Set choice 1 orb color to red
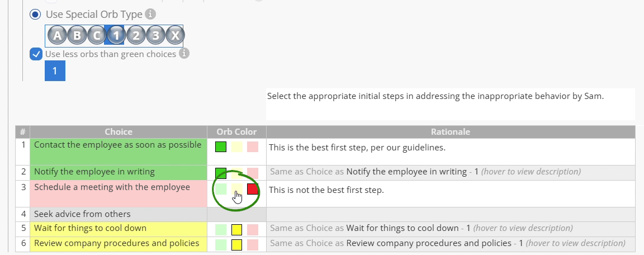Viewport: 644px width, 255px height. coord(253,147)
